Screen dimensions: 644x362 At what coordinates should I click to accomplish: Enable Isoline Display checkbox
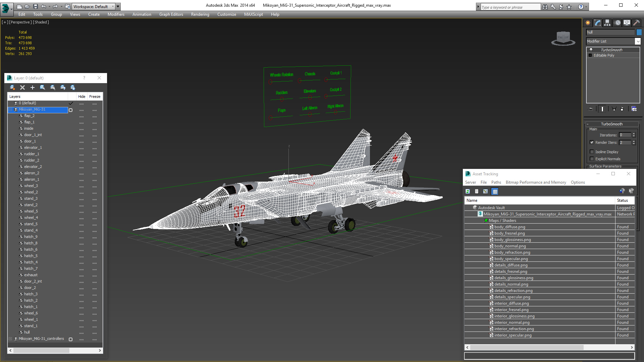point(592,152)
